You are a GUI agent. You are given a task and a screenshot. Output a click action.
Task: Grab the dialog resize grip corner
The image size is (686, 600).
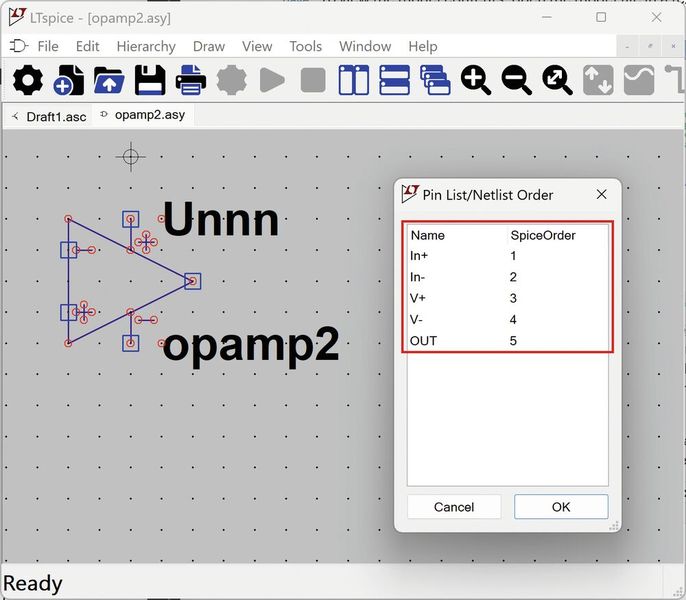615,526
